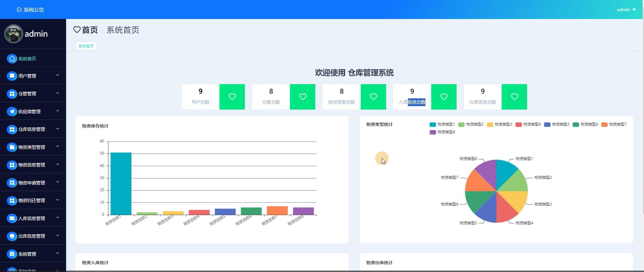Click the tall teal 物资名称1 bar
This screenshot has height=272, width=644.
[121, 183]
